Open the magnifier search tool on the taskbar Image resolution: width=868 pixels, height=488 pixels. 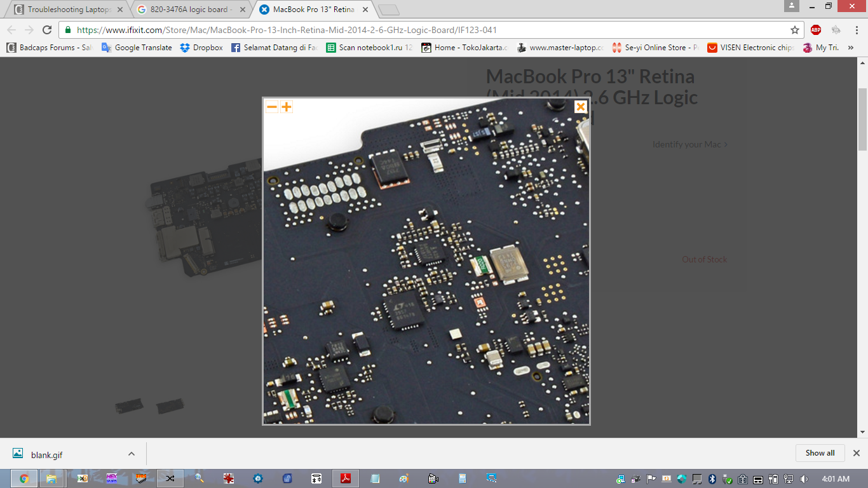pyautogui.click(x=200, y=478)
